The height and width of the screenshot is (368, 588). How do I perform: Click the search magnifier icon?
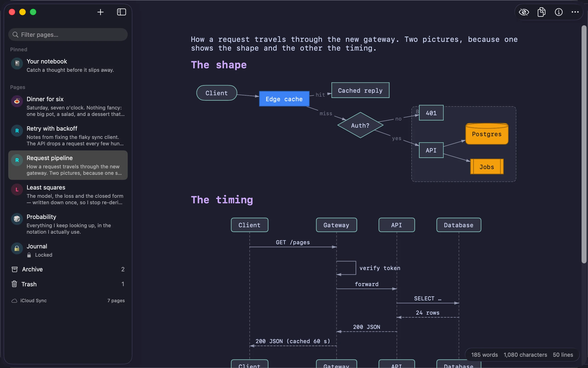tap(15, 34)
